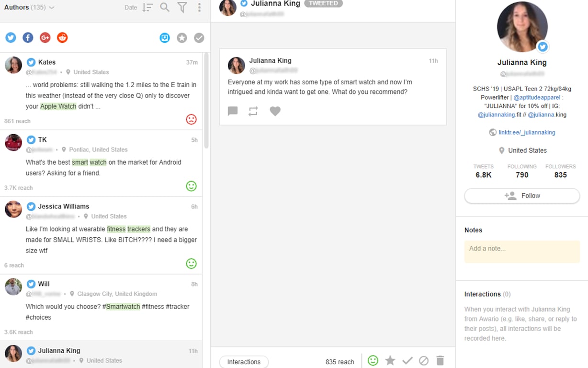This screenshot has height=368, width=588.
Task: Click the Followers 835 stat
Action: [x=560, y=171]
